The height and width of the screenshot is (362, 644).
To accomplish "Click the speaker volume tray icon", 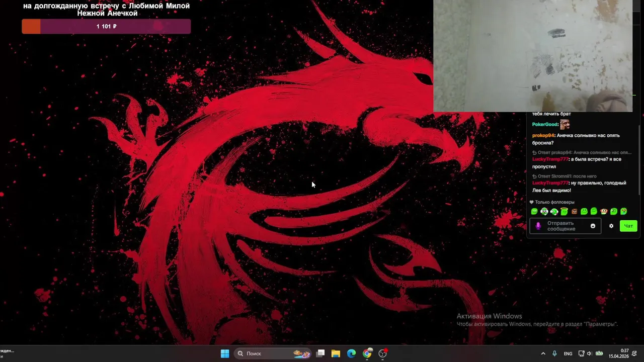I will (590, 353).
